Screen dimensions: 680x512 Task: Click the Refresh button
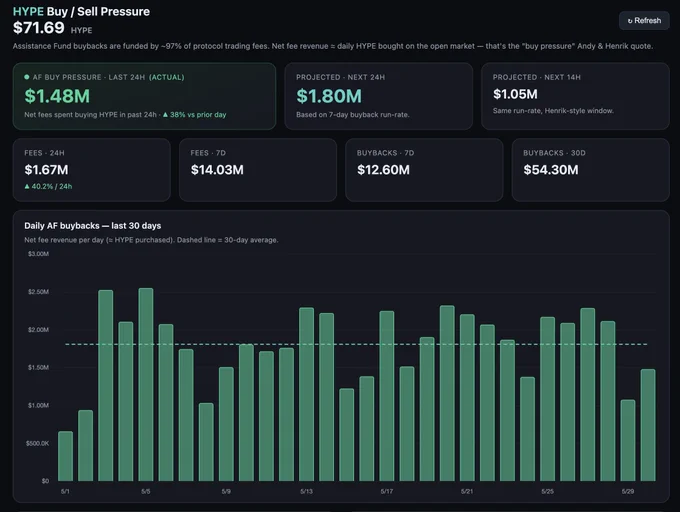click(x=644, y=20)
